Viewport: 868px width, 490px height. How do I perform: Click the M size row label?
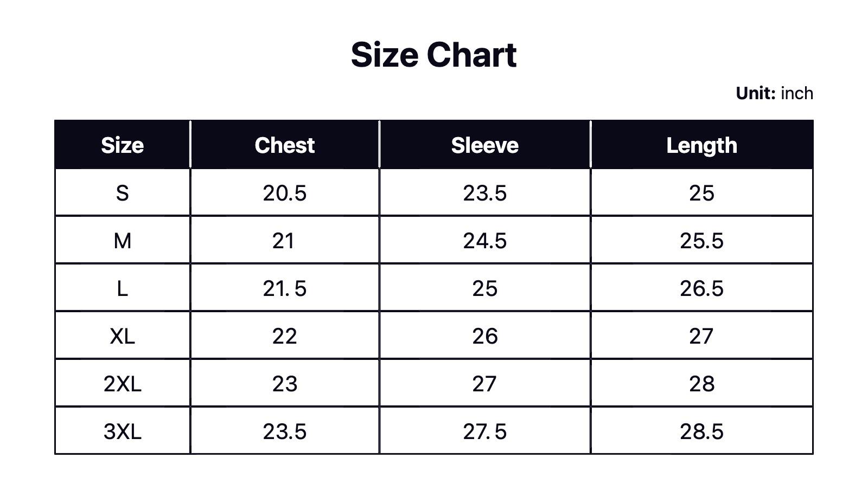123,241
